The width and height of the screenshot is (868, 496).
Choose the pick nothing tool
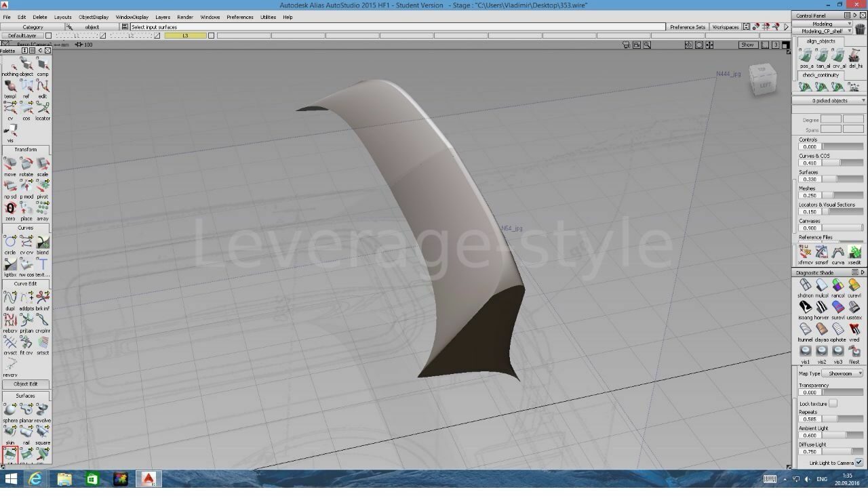click(x=10, y=66)
